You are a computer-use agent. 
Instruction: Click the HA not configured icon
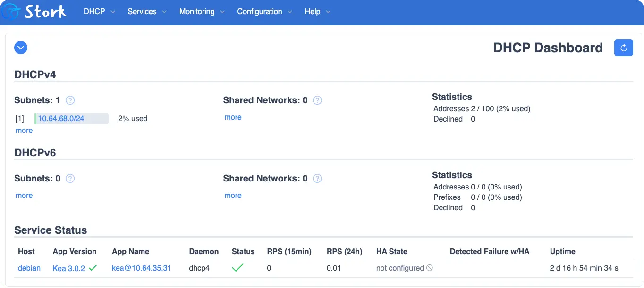[429, 268]
